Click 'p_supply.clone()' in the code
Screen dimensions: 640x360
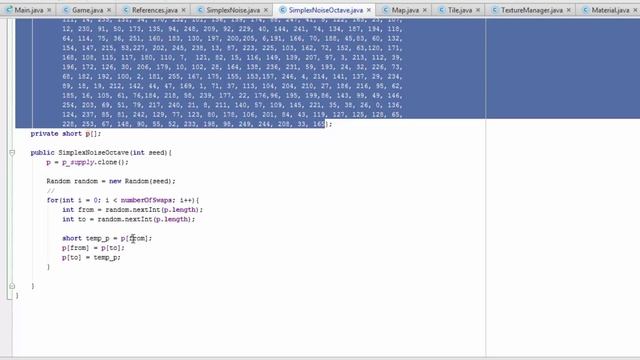(x=93, y=162)
